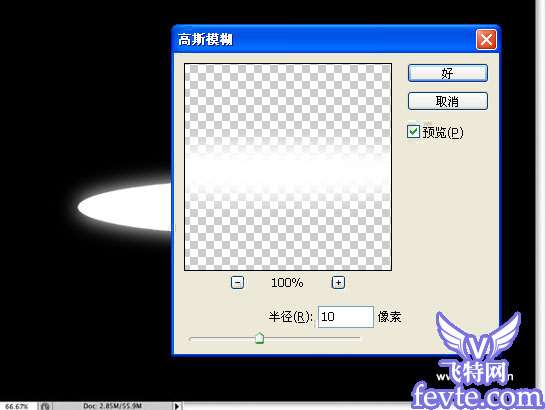Screen dimensions: 545x410
Task: Click the 取消 (Cancel) button
Action: [x=448, y=101]
